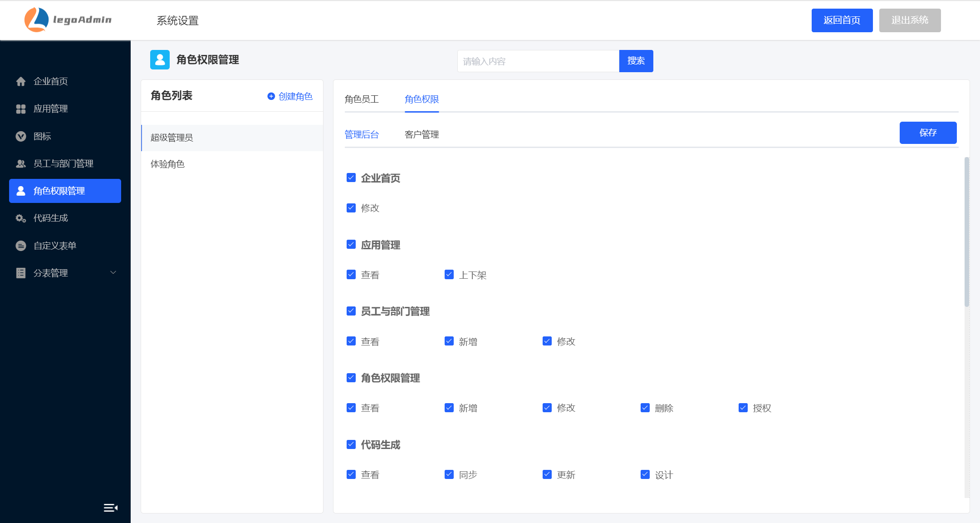Screen dimensions: 980x523
Task: Click the 代码生成 gears icon
Action: [x=21, y=218]
